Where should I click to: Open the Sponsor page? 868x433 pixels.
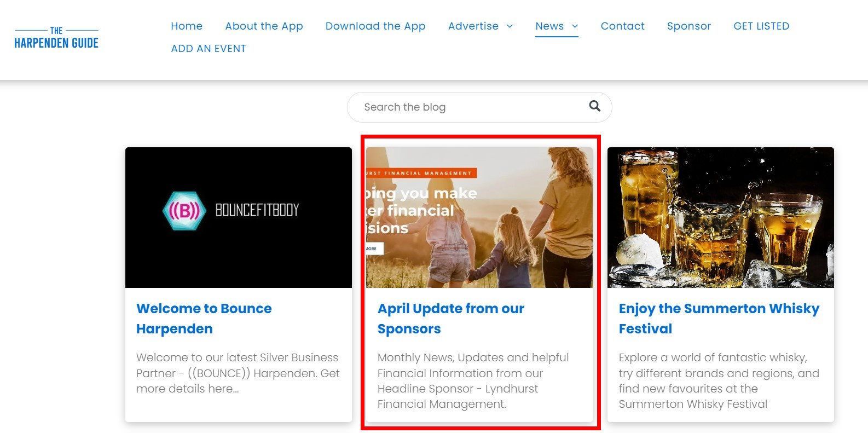pyautogui.click(x=688, y=26)
